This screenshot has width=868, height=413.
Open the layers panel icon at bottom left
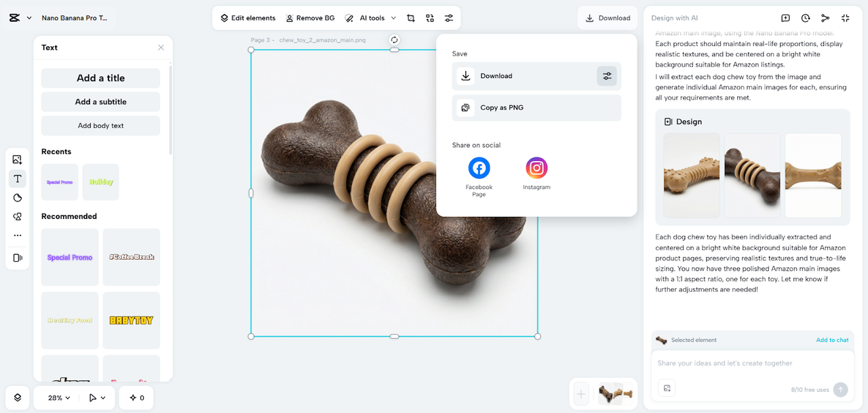[x=18, y=398]
